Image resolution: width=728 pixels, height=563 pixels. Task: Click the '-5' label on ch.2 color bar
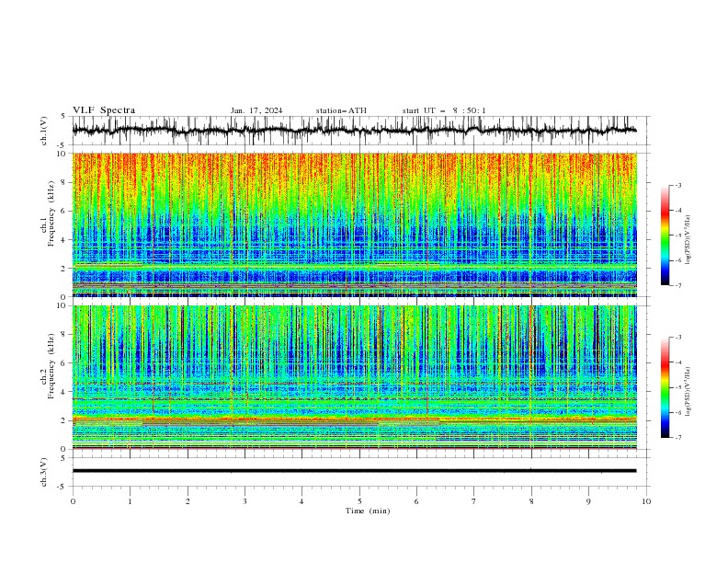[678, 387]
